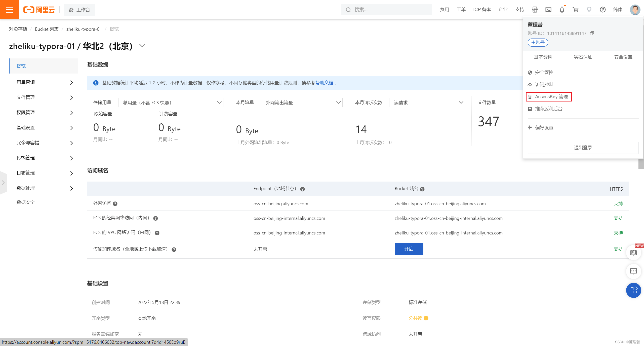Open the API tools icon in the top bar
Viewport: 644px width, 346px height.
point(535,10)
